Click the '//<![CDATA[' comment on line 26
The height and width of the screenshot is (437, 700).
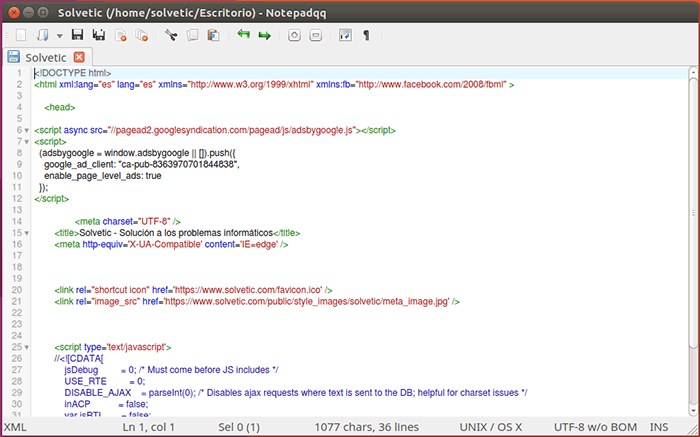point(79,358)
